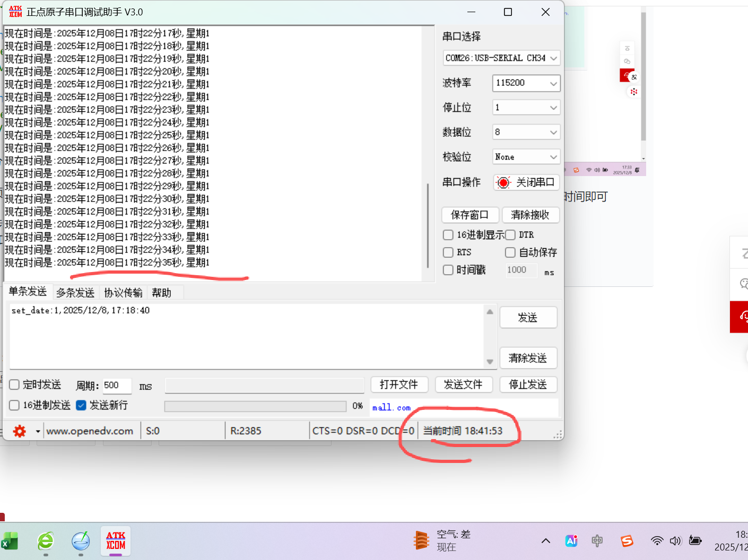The height and width of the screenshot is (560, 748).
Task: Click the volume speaker tray icon
Action: (x=675, y=541)
